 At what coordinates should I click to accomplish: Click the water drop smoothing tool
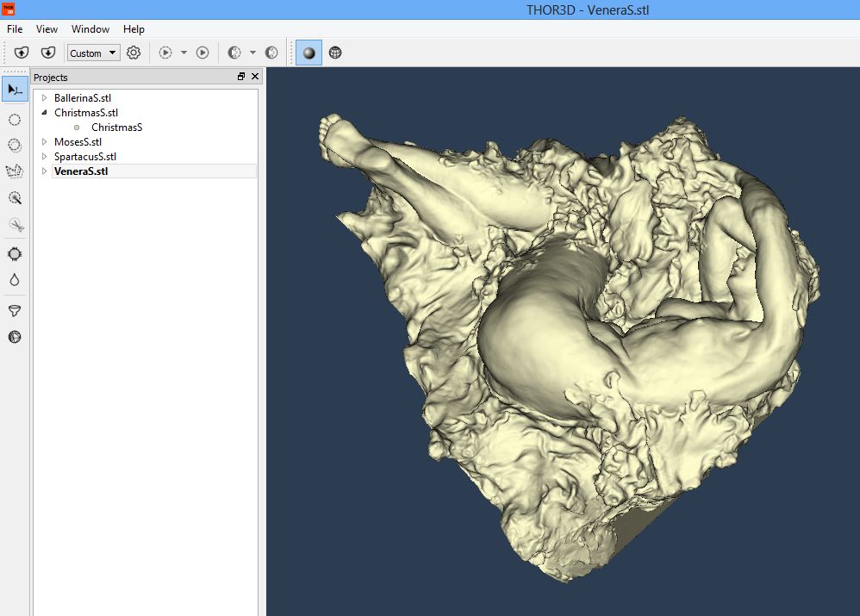pyautogui.click(x=15, y=280)
